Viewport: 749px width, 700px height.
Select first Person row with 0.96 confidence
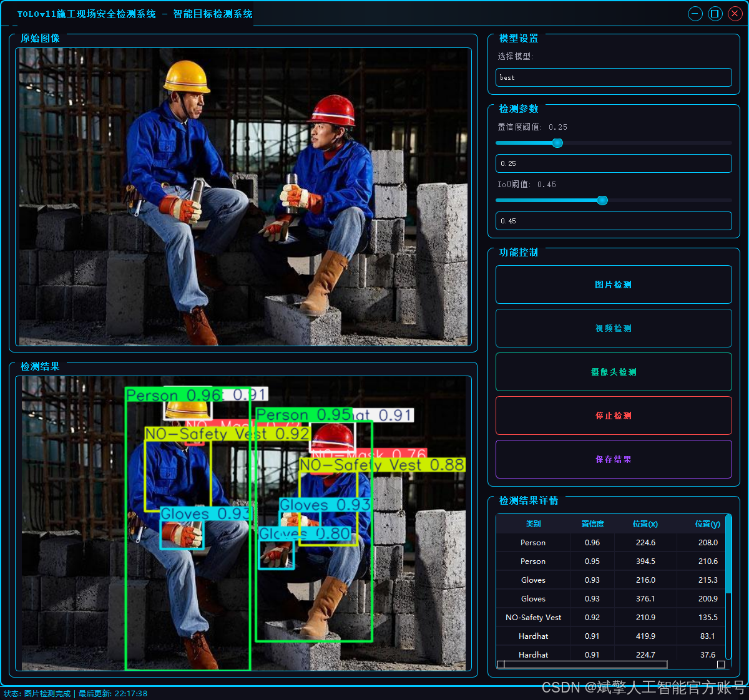[x=610, y=543]
